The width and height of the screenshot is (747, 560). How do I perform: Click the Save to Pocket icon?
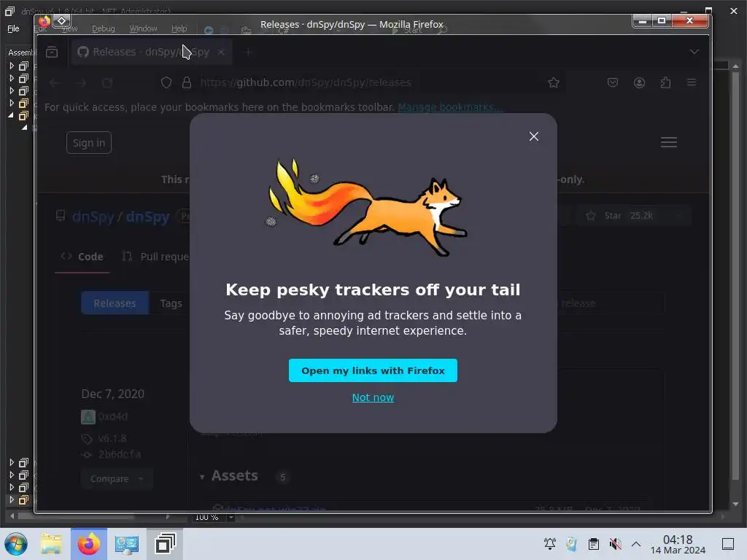[613, 83]
